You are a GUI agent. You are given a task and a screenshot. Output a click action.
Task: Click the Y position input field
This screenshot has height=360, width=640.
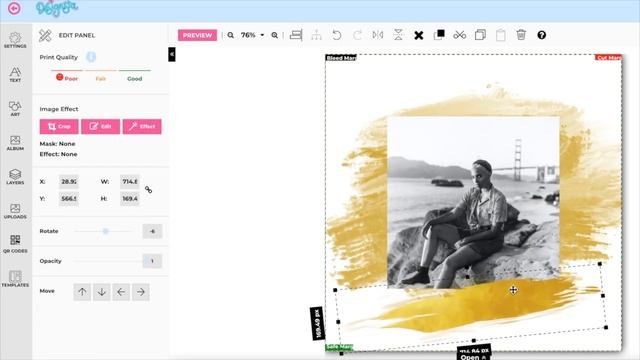click(x=69, y=198)
